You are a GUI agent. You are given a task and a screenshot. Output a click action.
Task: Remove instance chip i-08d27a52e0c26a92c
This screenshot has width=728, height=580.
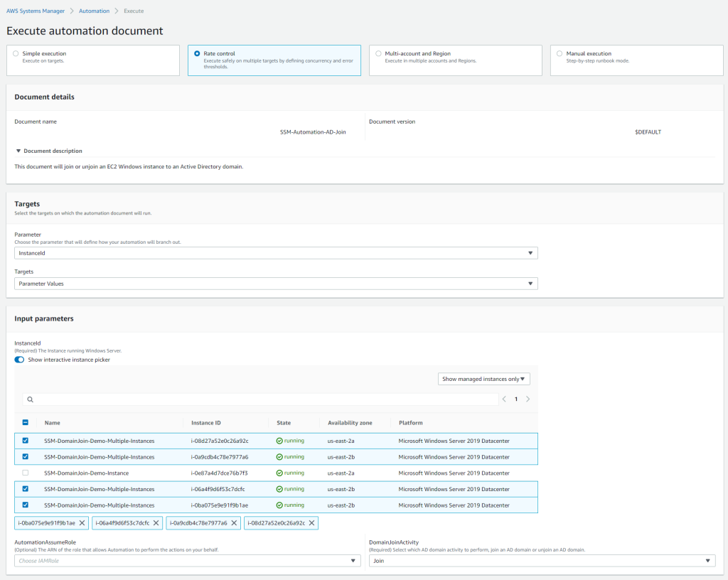click(x=312, y=522)
